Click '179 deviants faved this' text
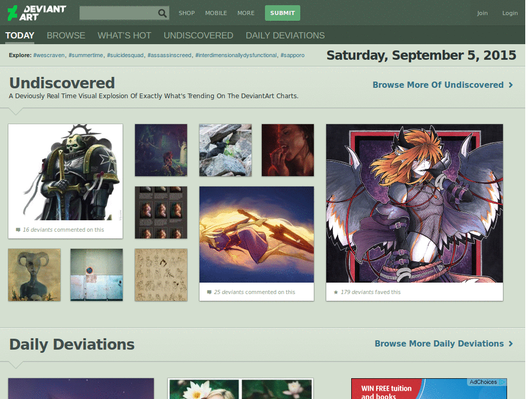 (x=370, y=292)
